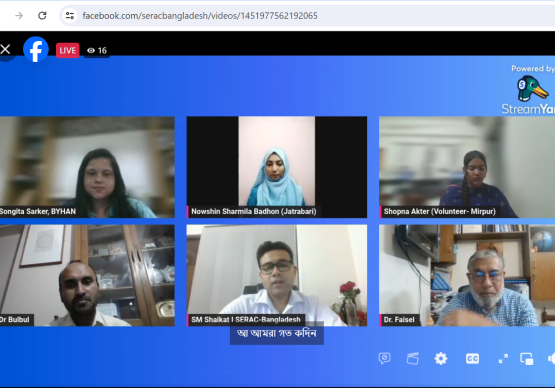Screen dimensions: 555x388
Task: Click the clapperboard clip icon
Action: pyautogui.click(x=413, y=359)
